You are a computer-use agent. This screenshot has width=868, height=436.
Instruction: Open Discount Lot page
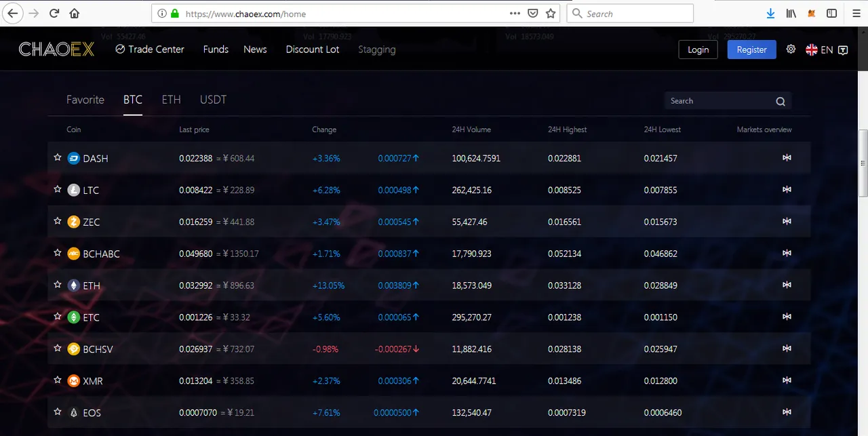[313, 49]
